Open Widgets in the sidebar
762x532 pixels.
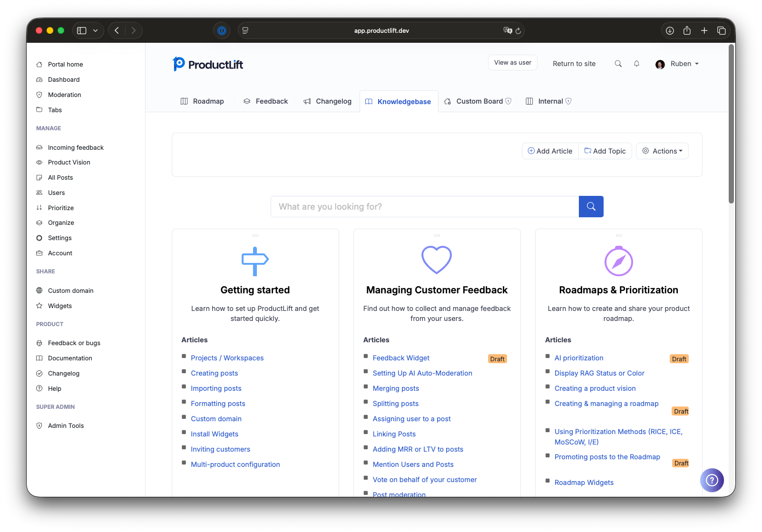point(59,306)
